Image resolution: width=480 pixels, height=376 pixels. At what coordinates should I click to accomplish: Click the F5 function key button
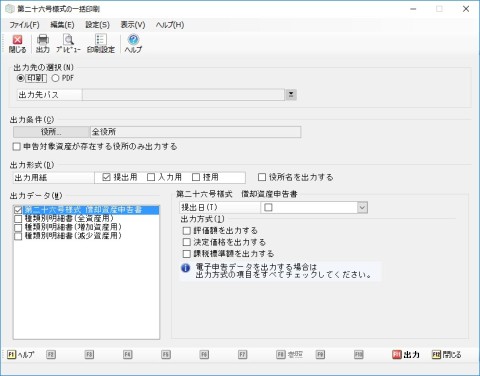point(166,355)
